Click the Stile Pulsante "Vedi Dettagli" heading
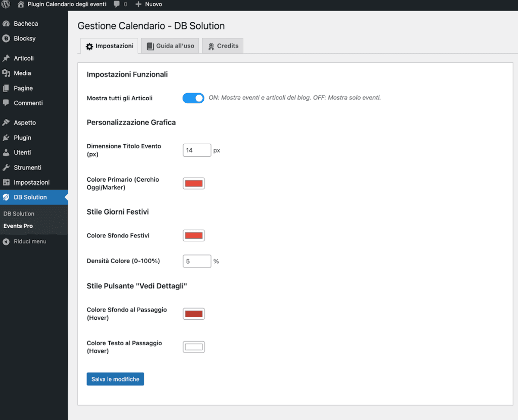Screen dimensions: 518x420 137,286
